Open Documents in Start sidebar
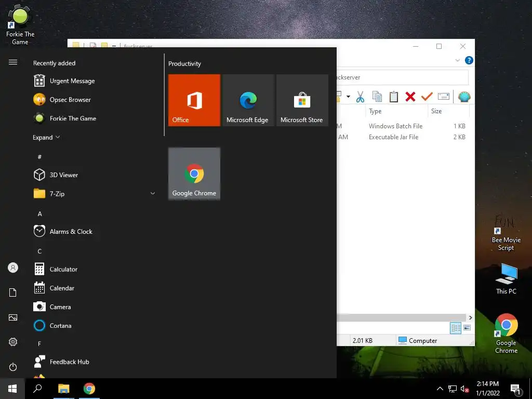Image resolution: width=532 pixels, height=399 pixels. (x=13, y=292)
